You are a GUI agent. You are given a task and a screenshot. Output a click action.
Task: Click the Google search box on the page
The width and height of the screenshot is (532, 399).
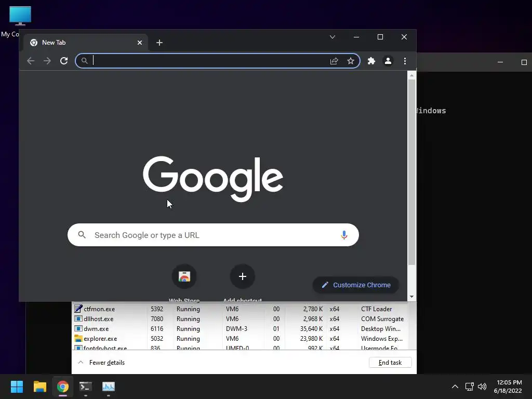tap(213, 235)
